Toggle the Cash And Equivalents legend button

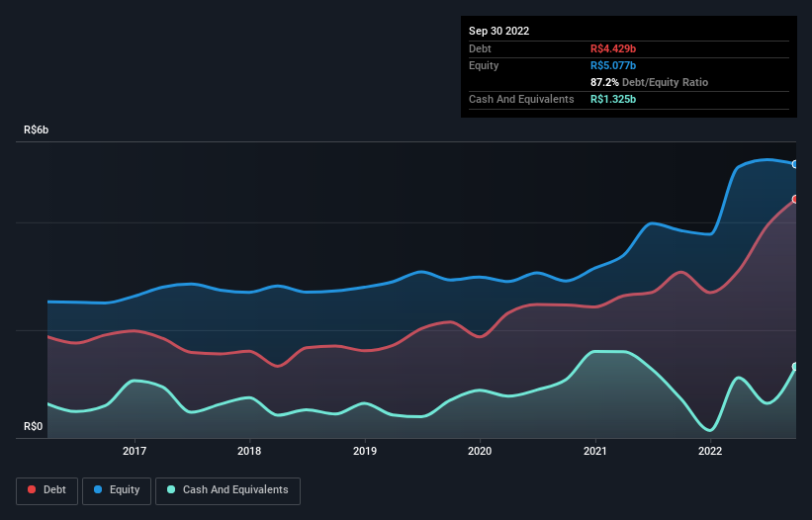pos(227,490)
